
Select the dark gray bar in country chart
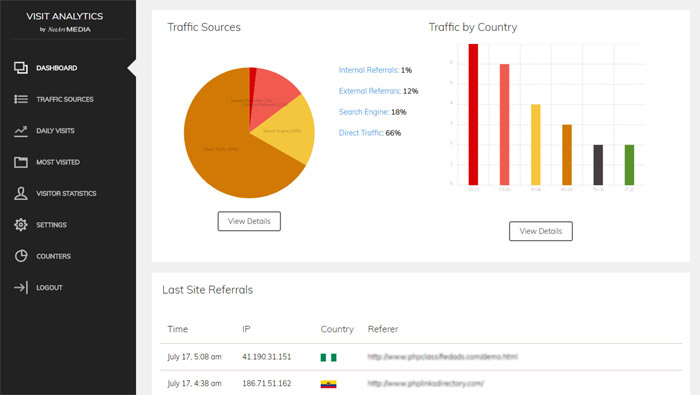(598, 165)
